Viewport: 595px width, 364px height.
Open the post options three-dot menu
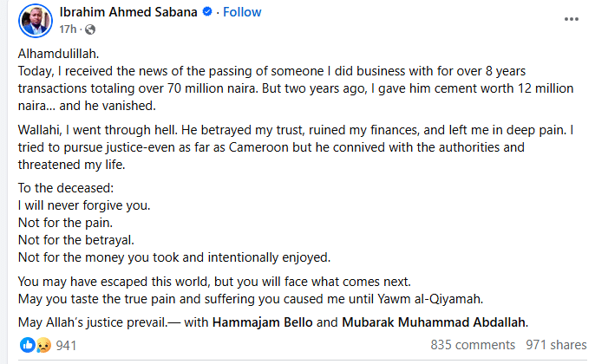pos(569,20)
